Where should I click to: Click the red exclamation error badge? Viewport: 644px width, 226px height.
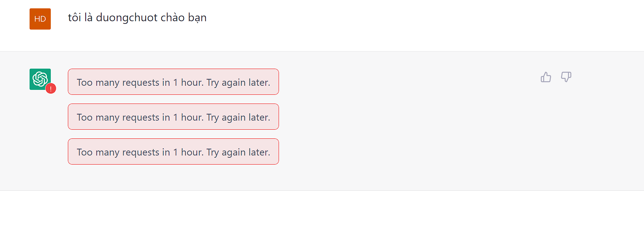click(x=51, y=88)
